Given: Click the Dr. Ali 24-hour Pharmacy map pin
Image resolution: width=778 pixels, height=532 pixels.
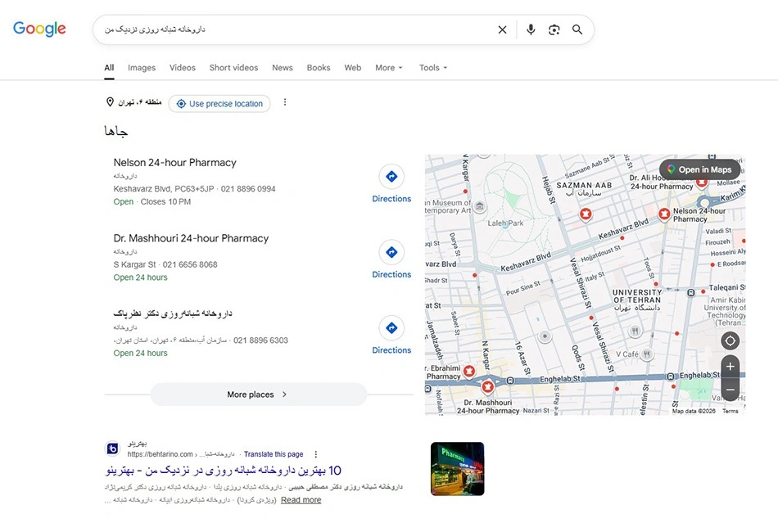Looking at the screenshot, I should pyautogui.click(x=702, y=183).
